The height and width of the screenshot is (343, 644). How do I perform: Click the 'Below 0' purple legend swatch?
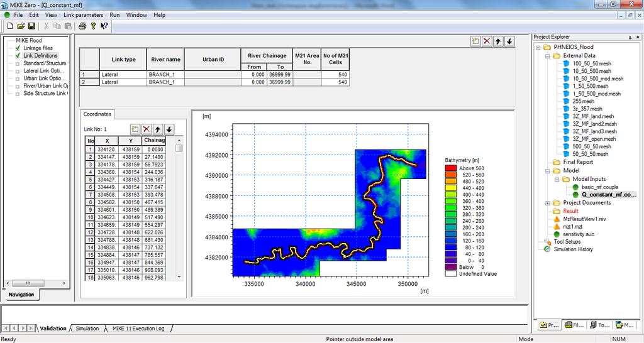(451, 267)
